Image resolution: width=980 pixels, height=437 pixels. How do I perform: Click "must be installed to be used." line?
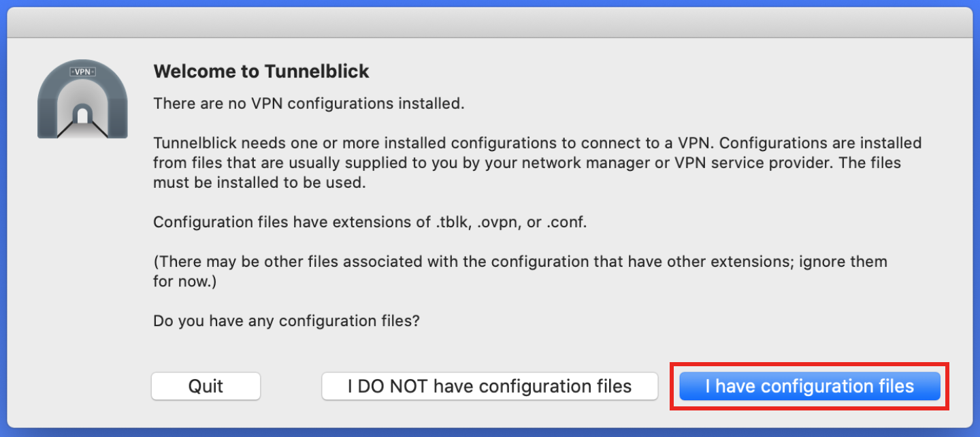260,183
